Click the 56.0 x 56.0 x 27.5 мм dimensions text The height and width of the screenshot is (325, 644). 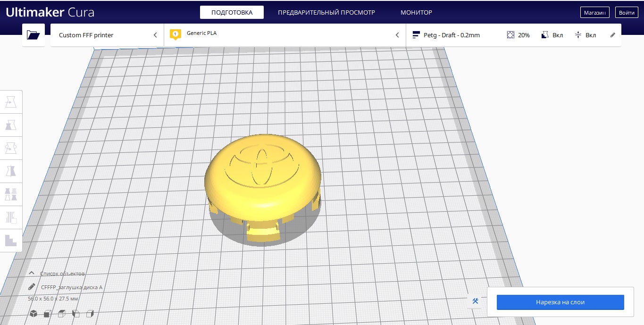pyautogui.click(x=53, y=299)
